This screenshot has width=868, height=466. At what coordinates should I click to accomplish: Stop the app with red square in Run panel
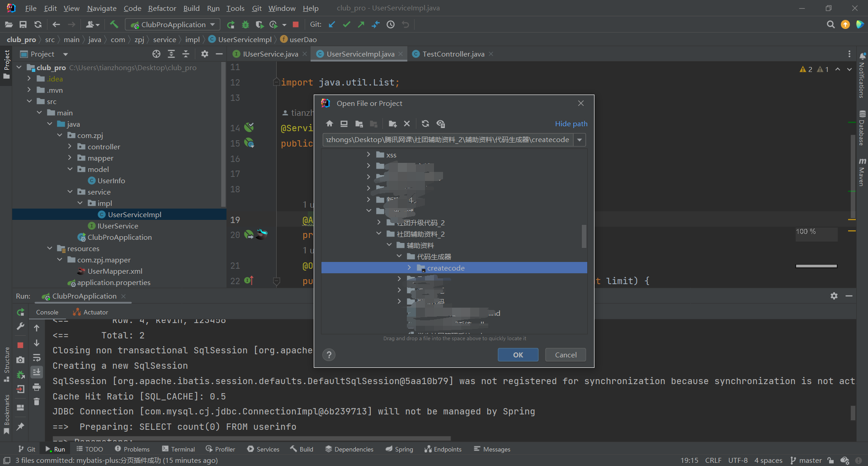(20, 345)
